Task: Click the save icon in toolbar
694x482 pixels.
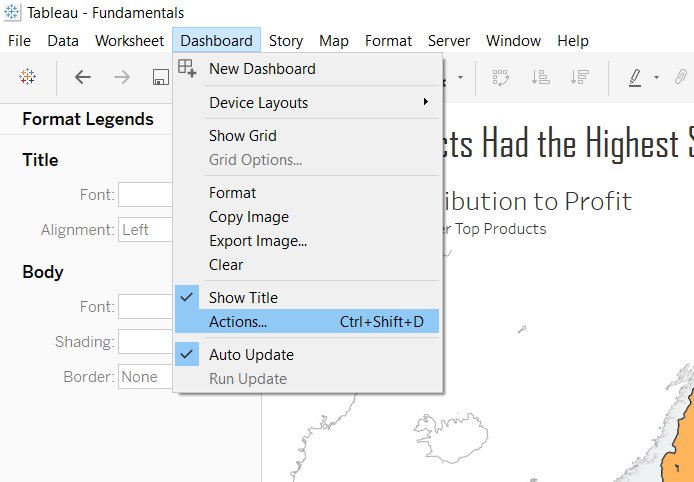Action: tap(160, 77)
